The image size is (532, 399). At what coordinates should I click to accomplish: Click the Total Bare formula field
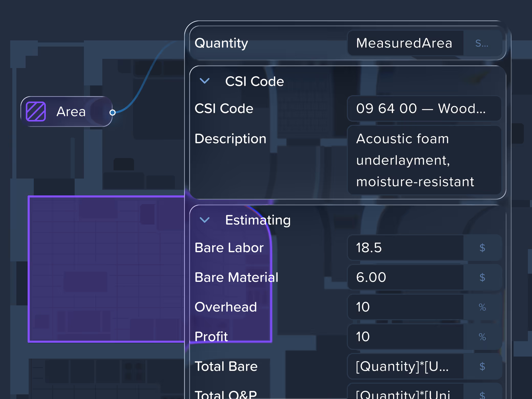click(405, 366)
